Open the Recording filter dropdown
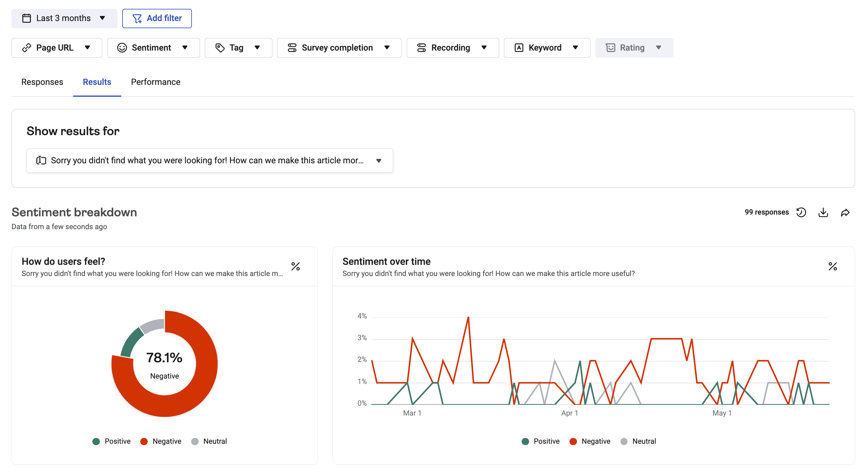Screen dimensions: 868x476 453,48
